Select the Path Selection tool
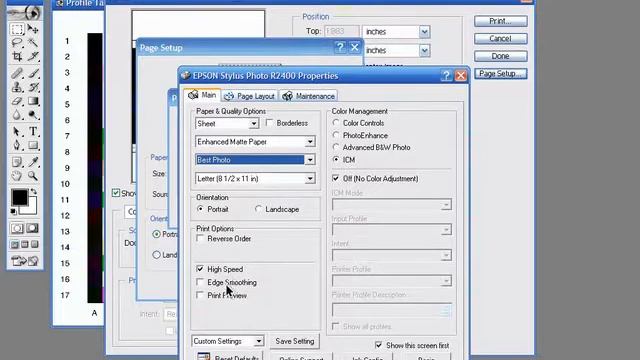Image resolution: width=640 pixels, height=360 pixels. pos(17,131)
